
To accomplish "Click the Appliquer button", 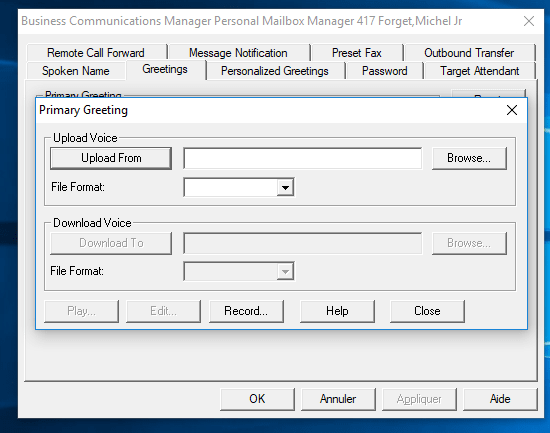I will (x=419, y=399).
